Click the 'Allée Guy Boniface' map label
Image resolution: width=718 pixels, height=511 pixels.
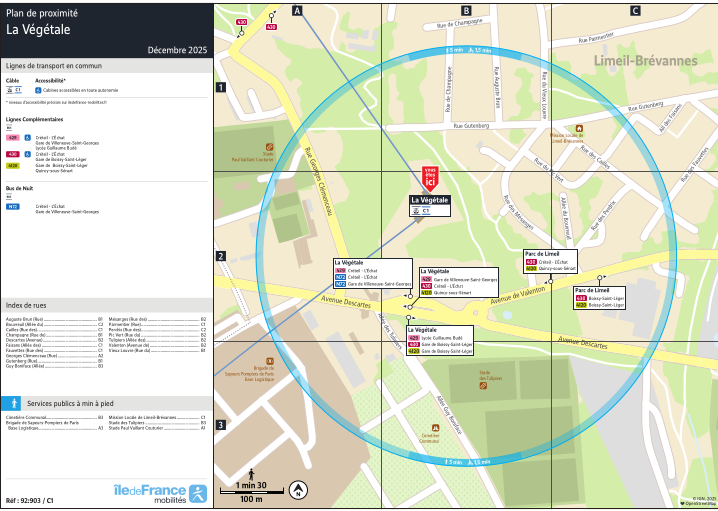click(x=448, y=415)
